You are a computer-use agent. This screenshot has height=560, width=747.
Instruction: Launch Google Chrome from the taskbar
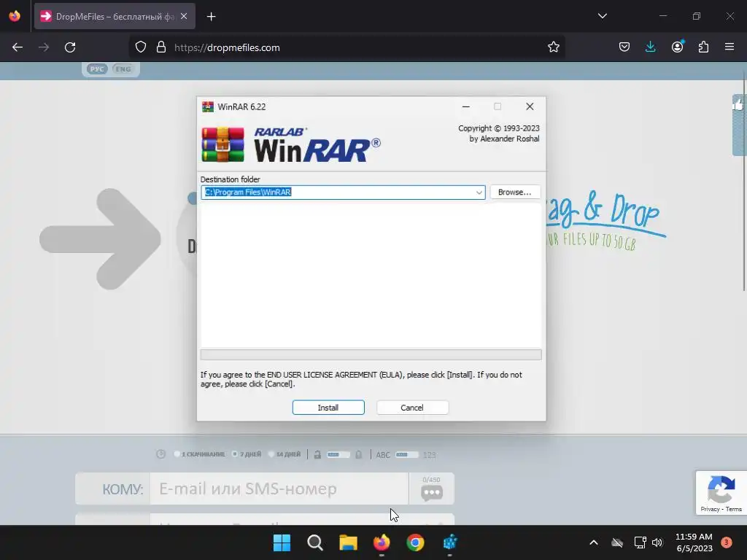click(x=415, y=542)
